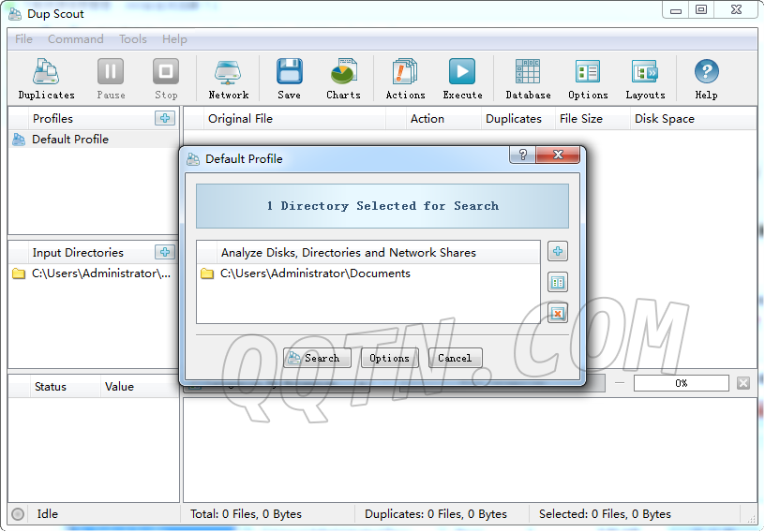765x532 pixels.
Task: Select the Default Profile entry
Action: point(70,140)
